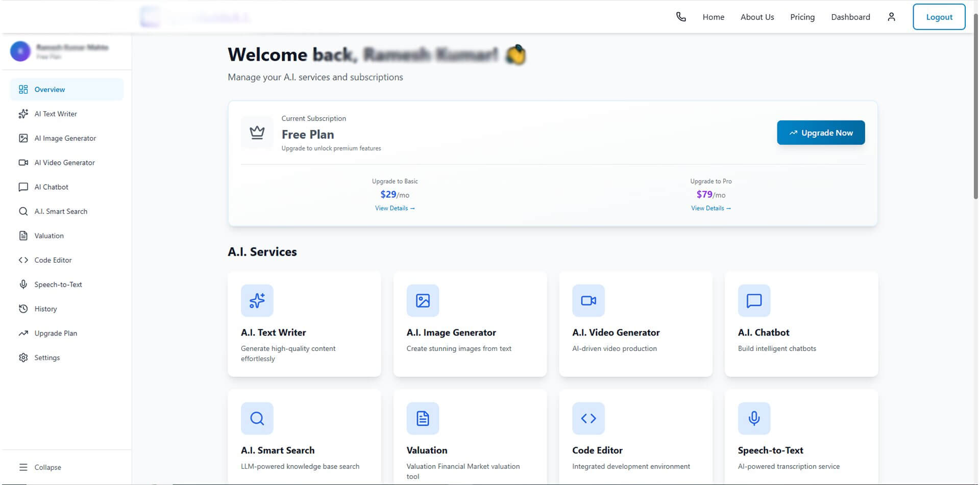980x485 pixels.
Task: Click the A.I. Image Generator card icon
Action: [x=423, y=300]
